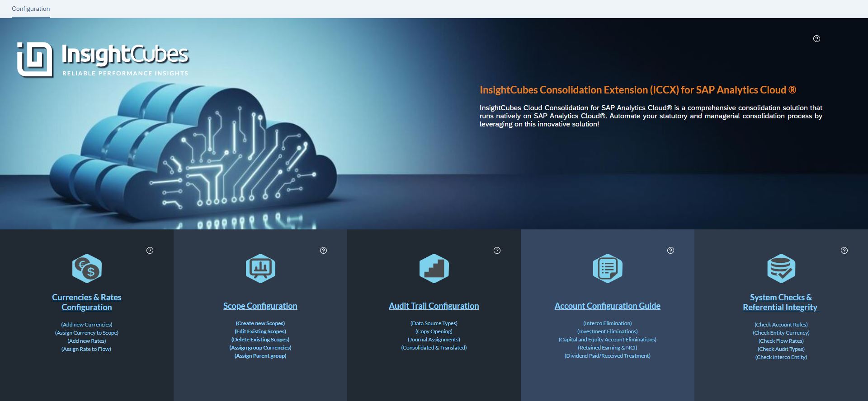
Task: Click '(Check Flow Rates)' text
Action: click(781, 341)
